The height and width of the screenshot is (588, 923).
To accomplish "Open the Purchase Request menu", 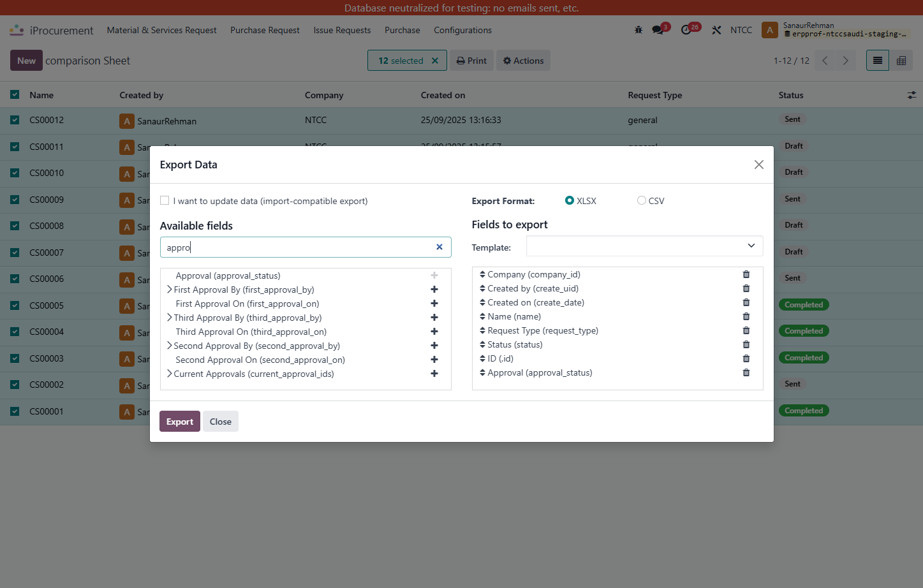I will pyautogui.click(x=265, y=30).
